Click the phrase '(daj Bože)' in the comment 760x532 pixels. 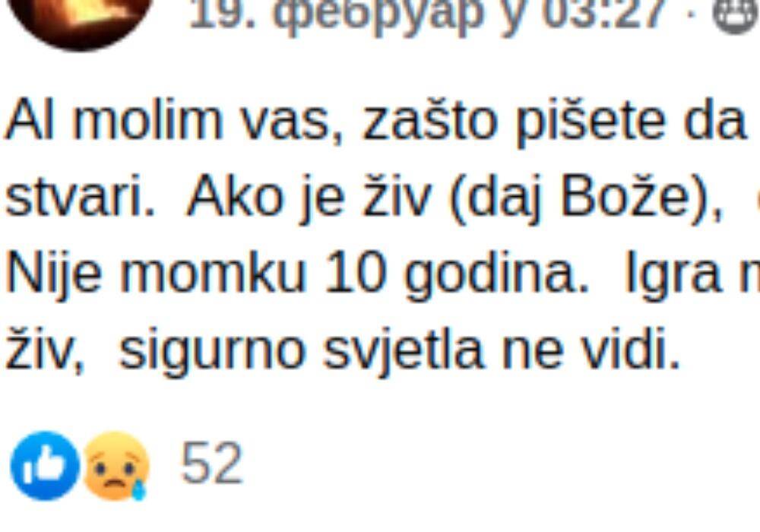pos(585,198)
